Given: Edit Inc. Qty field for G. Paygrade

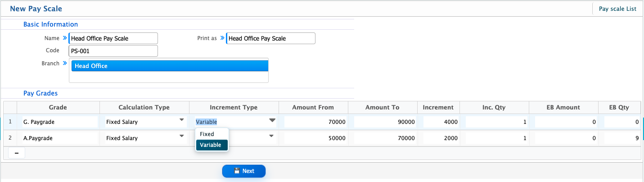Looking at the screenshot, I should [497, 122].
